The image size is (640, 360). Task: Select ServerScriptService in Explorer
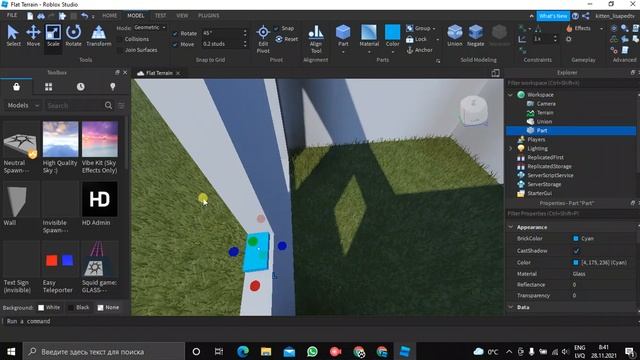(x=550, y=176)
